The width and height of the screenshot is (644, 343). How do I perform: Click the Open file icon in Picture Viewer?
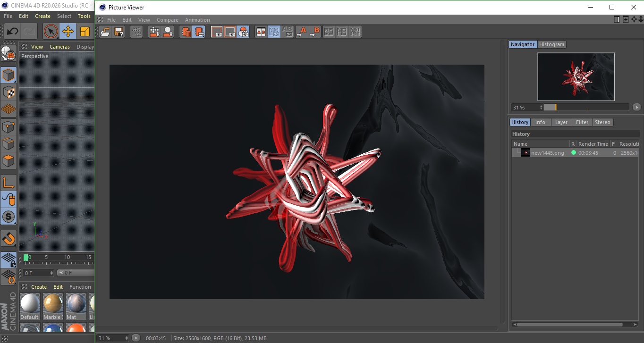pyautogui.click(x=105, y=32)
